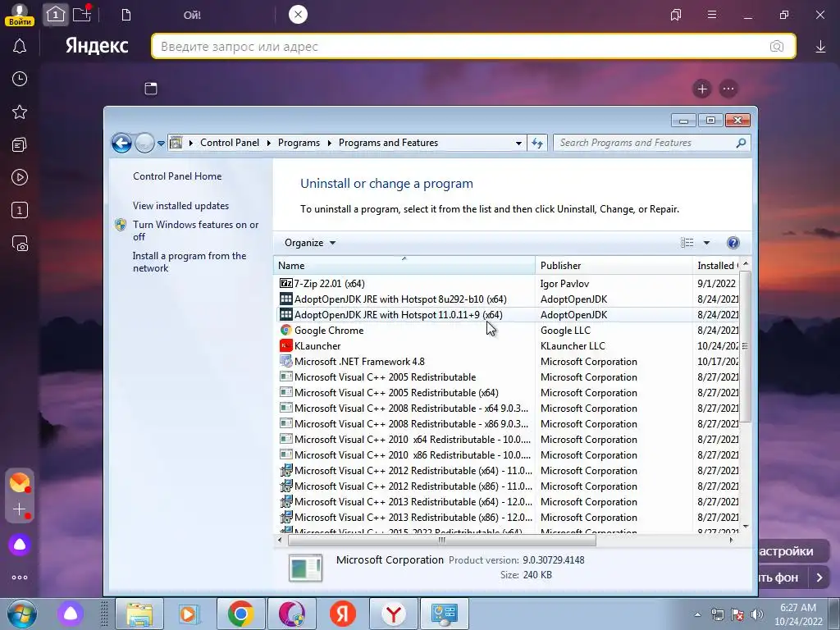The image size is (840, 630).
Task: Open notifications bell in sidebar
Action: (x=20, y=46)
